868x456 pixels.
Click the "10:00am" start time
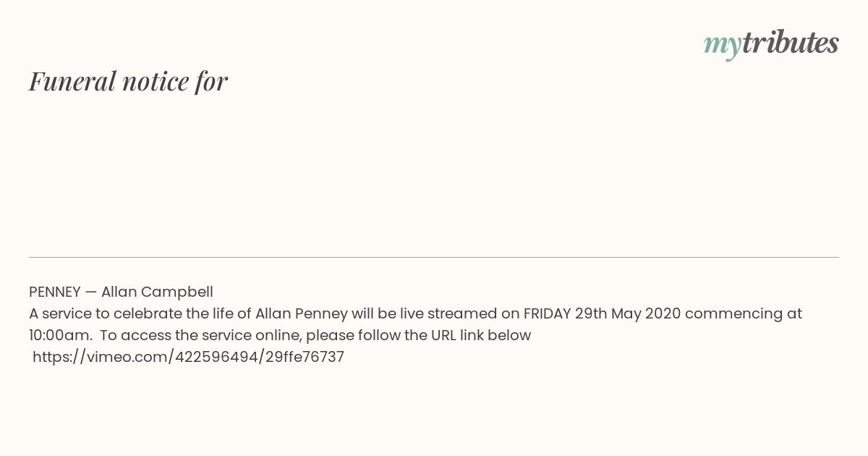coord(60,335)
